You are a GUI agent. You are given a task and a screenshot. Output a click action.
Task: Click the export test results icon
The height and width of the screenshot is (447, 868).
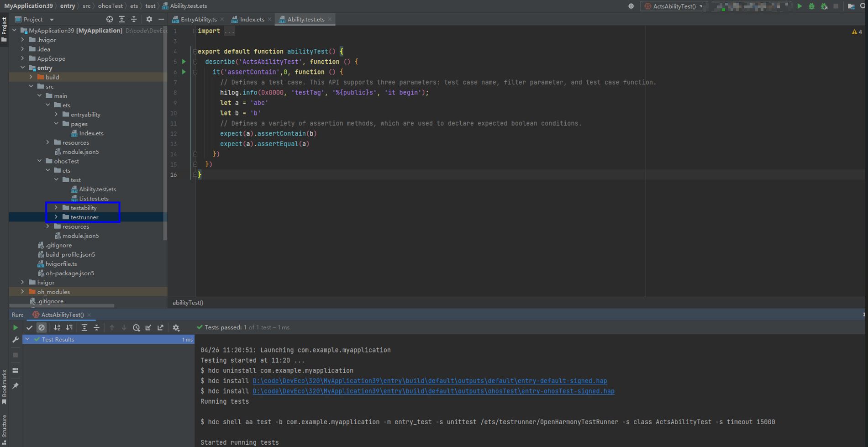160,327
